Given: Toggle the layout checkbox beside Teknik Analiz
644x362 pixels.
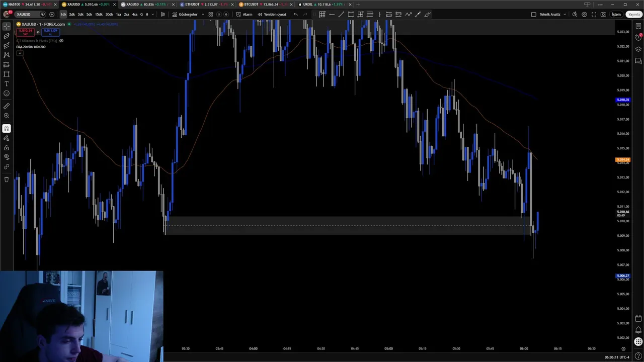Looking at the screenshot, I should coord(534,14).
